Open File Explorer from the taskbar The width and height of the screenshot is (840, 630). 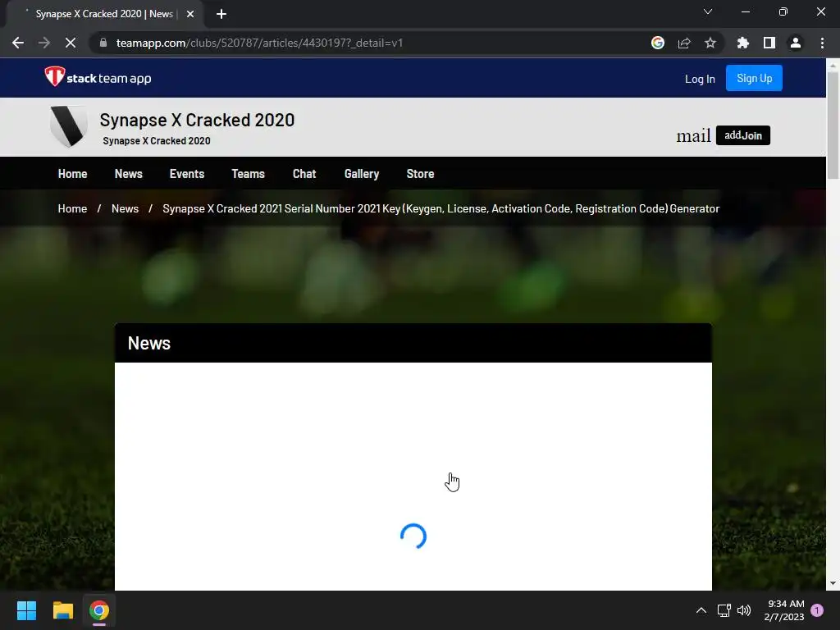point(62,610)
